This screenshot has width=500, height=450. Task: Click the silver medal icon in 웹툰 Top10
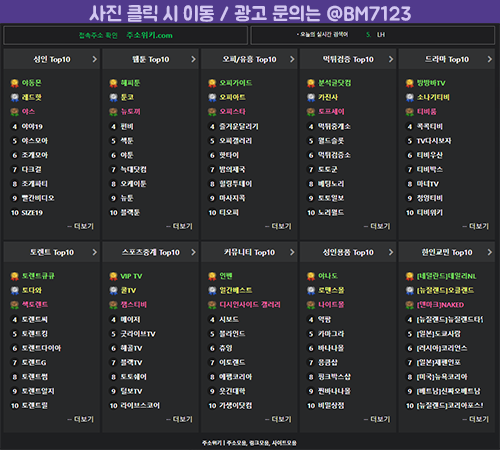[x=114, y=97]
